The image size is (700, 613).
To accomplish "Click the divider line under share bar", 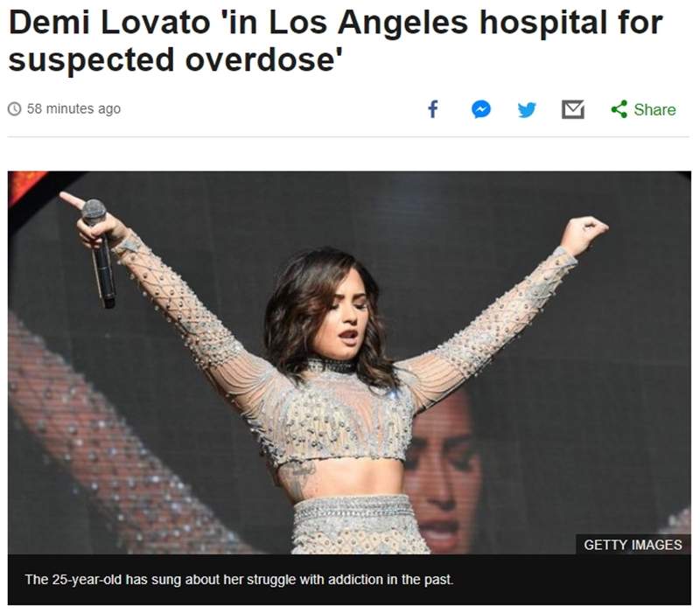I will pyautogui.click(x=349, y=137).
